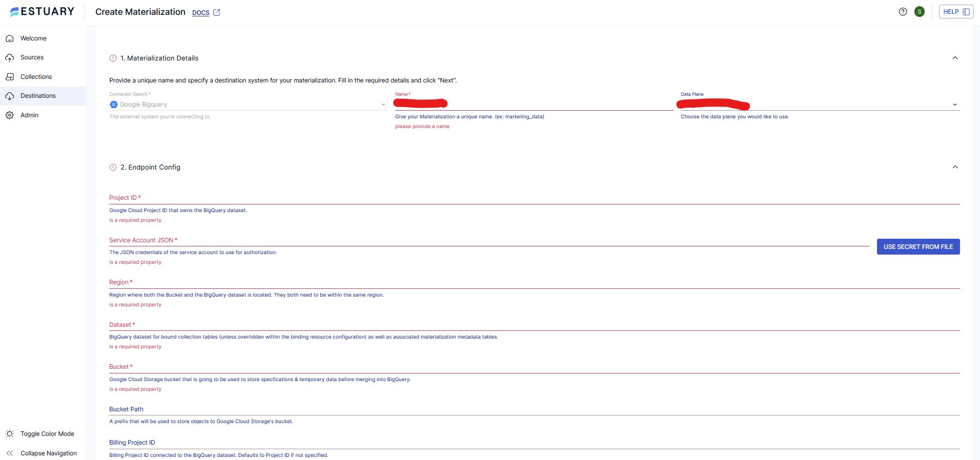980x460 pixels.
Task: Click the Billing Project ID field
Action: [534, 443]
